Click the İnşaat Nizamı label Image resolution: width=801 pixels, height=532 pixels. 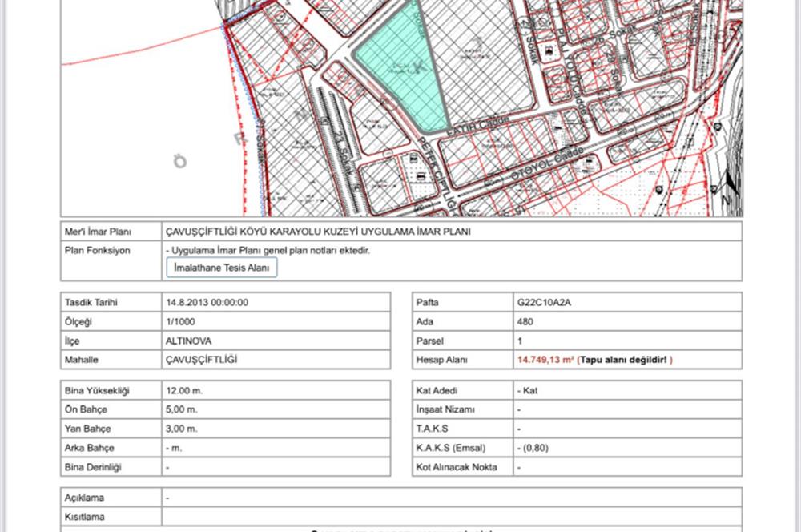(445, 410)
